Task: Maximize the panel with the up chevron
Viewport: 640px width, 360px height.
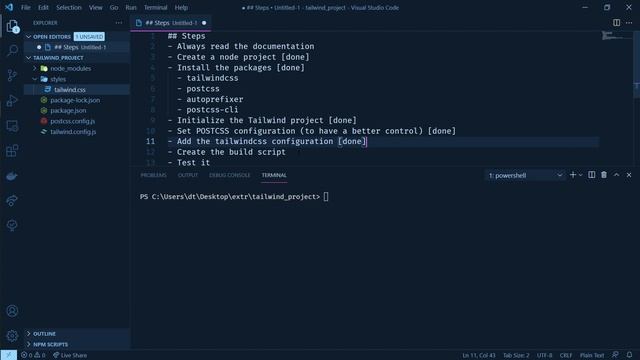Action: [616, 175]
